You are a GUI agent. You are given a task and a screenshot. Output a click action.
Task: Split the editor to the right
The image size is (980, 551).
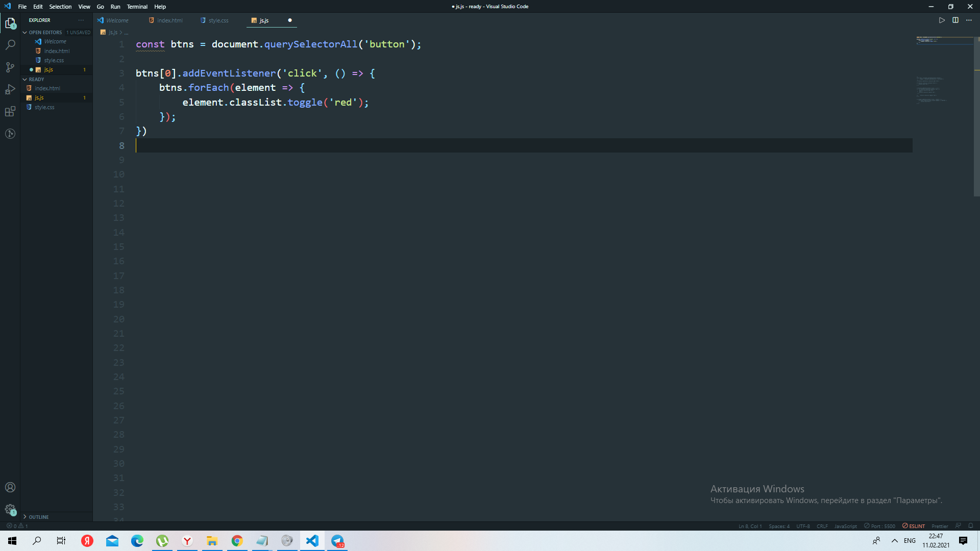pyautogui.click(x=955, y=20)
